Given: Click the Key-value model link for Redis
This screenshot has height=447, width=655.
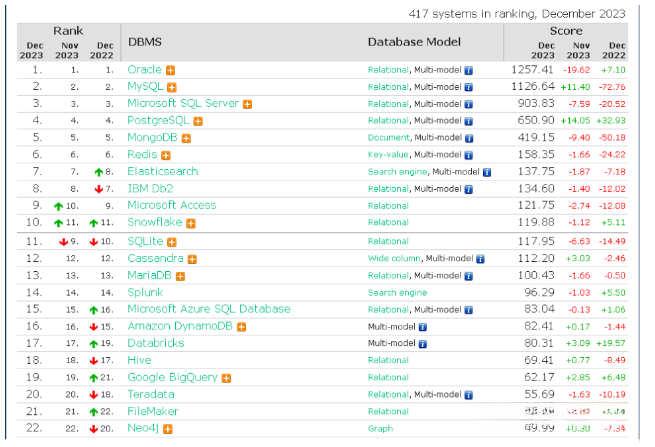Looking at the screenshot, I should pyautogui.click(x=388, y=155).
